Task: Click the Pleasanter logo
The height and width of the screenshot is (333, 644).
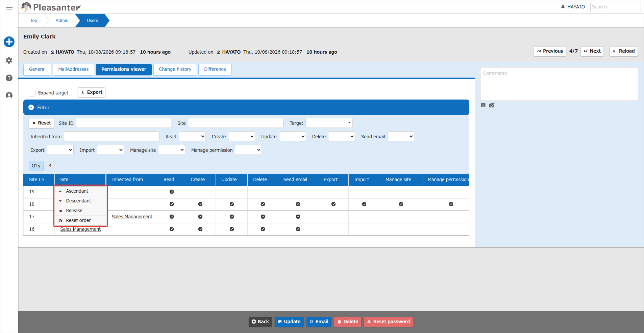Action: tap(51, 7)
